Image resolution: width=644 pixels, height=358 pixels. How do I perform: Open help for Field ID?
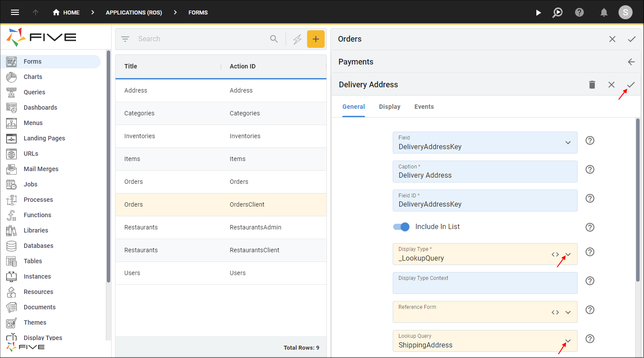pos(590,198)
